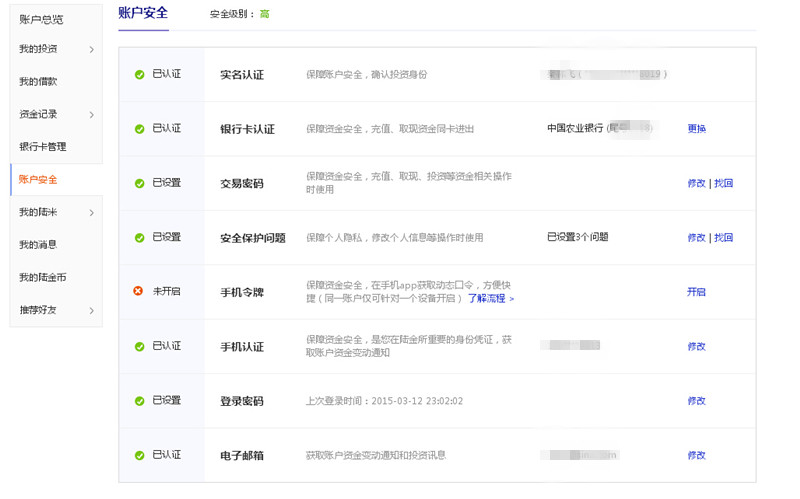
Task: Click 找回 for 安全保护问题
Action: click(723, 238)
